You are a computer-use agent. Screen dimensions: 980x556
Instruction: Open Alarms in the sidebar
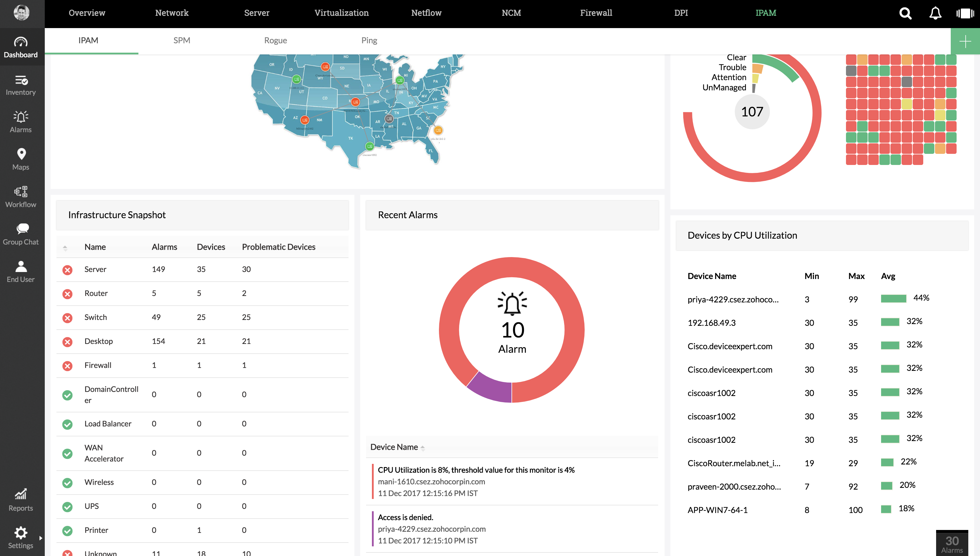pos(21,122)
